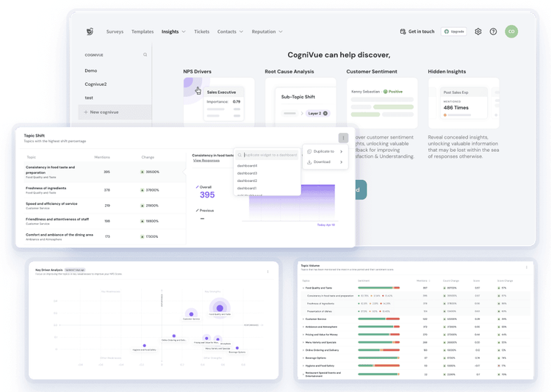Click the Duplicate to menu entry

click(x=324, y=151)
